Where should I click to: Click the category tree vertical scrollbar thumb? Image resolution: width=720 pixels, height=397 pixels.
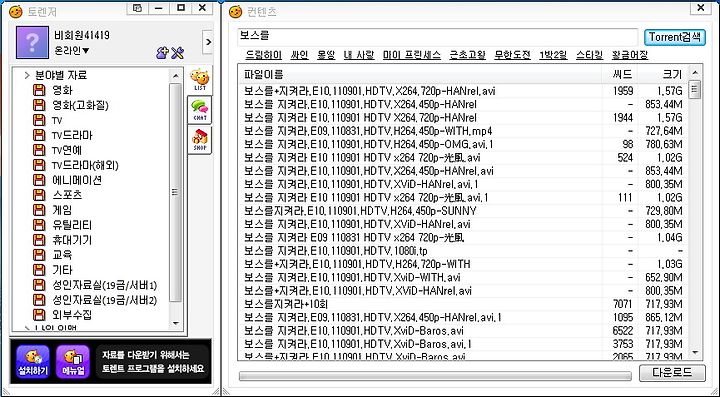click(176, 192)
